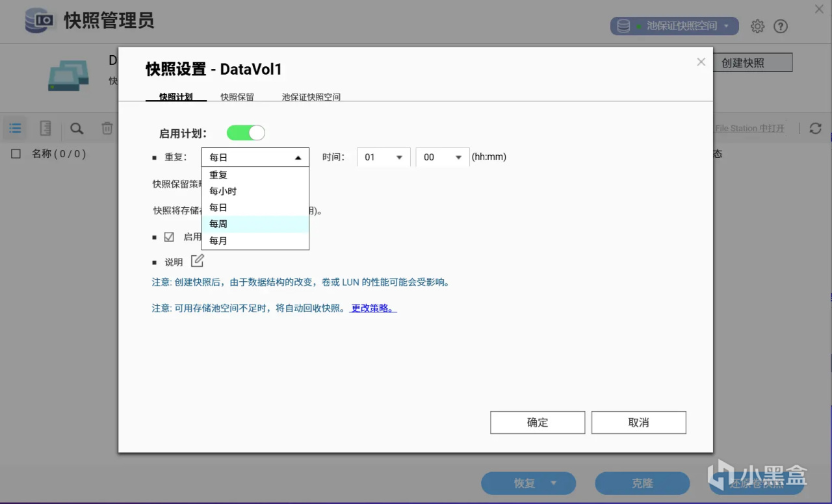The image size is (832, 504).
Task: Open the 池保证快照空间 dropdown in the header
Action: [x=675, y=26]
